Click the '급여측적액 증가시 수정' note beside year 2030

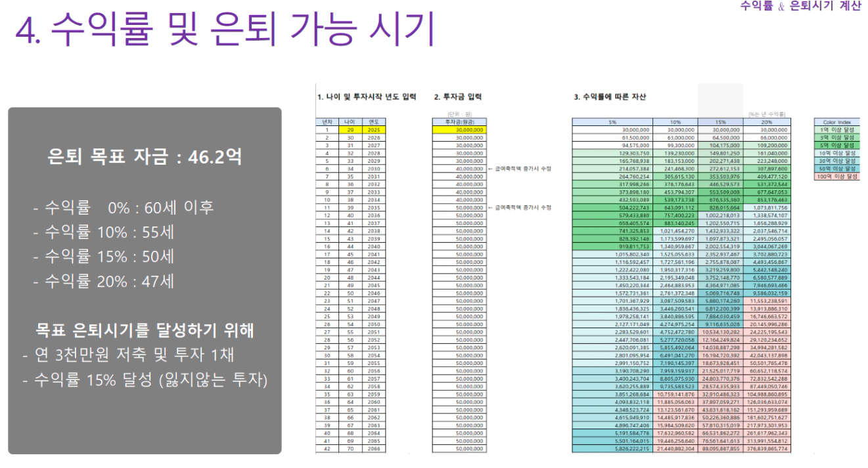point(519,169)
